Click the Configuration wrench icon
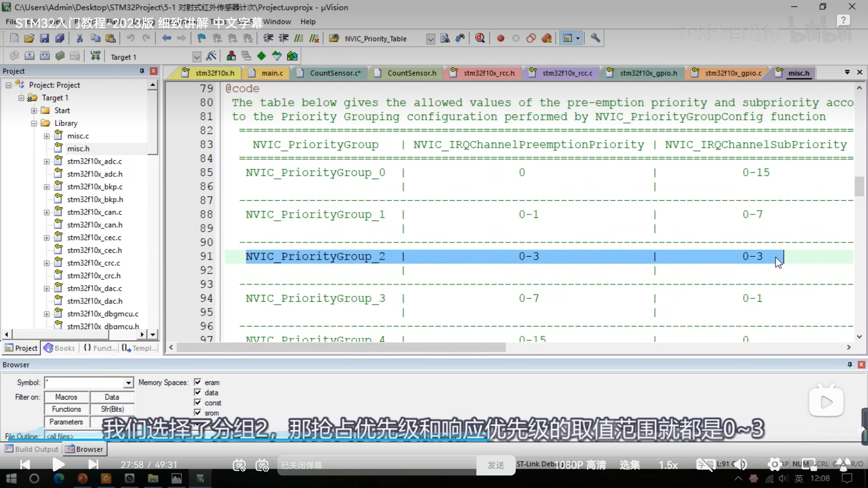Viewport: 868px width, 488px height. click(x=595, y=38)
